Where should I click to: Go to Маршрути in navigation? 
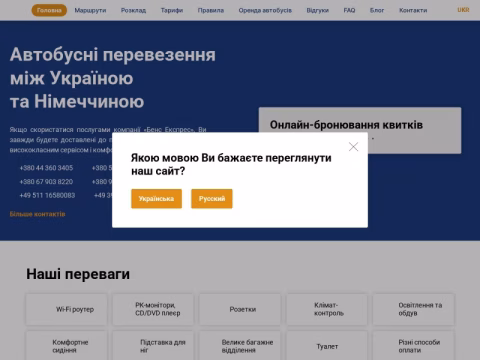pyautogui.click(x=90, y=10)
